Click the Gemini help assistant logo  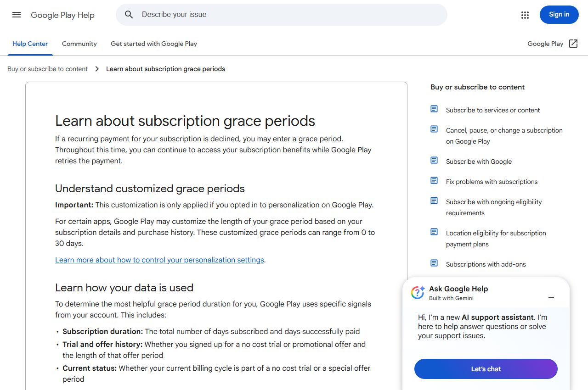click(x=418, y=292)
